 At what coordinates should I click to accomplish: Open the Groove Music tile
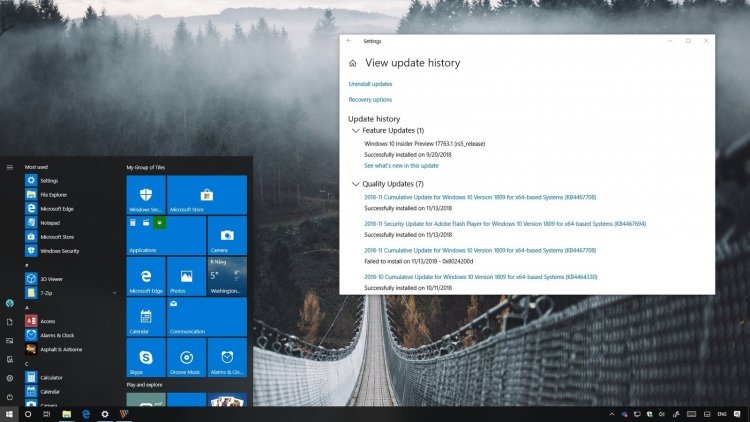pyautogui.click(x=187, y=357)
